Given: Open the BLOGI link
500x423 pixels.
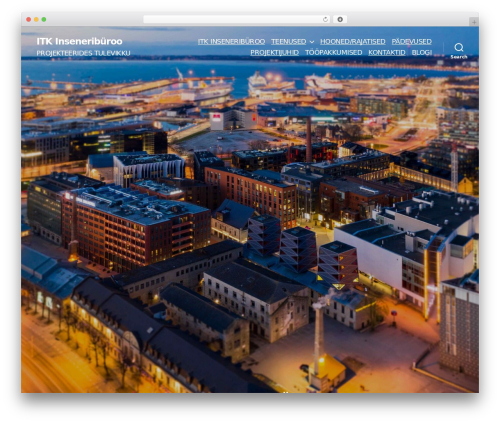Looking at the screenshot, I should click(x=422, y=53).
